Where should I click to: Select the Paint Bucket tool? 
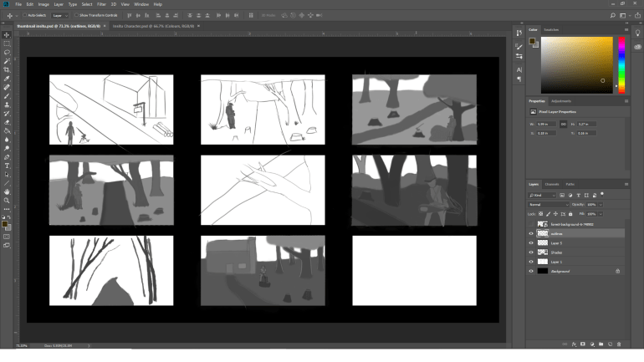point(7,131)
